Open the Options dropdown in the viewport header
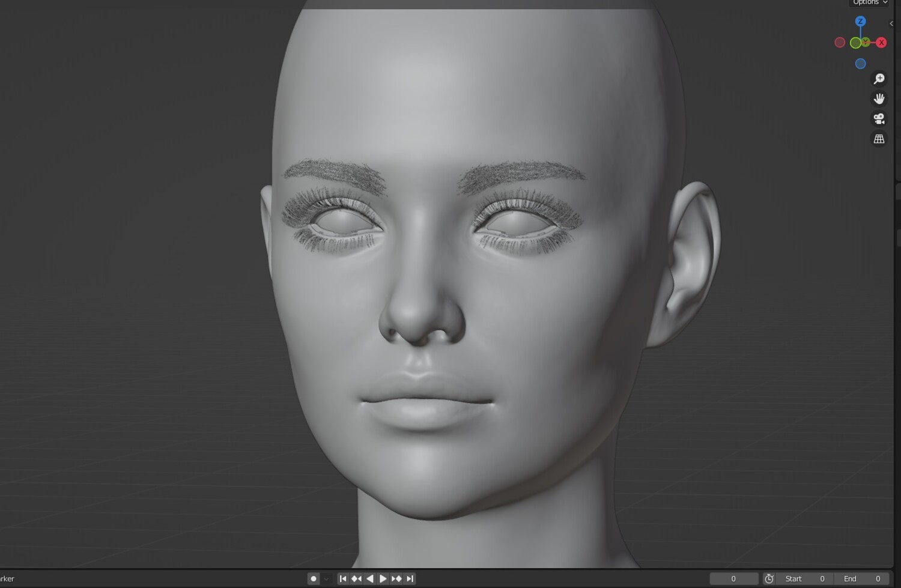Screen dimensions: 901x588 869,2
